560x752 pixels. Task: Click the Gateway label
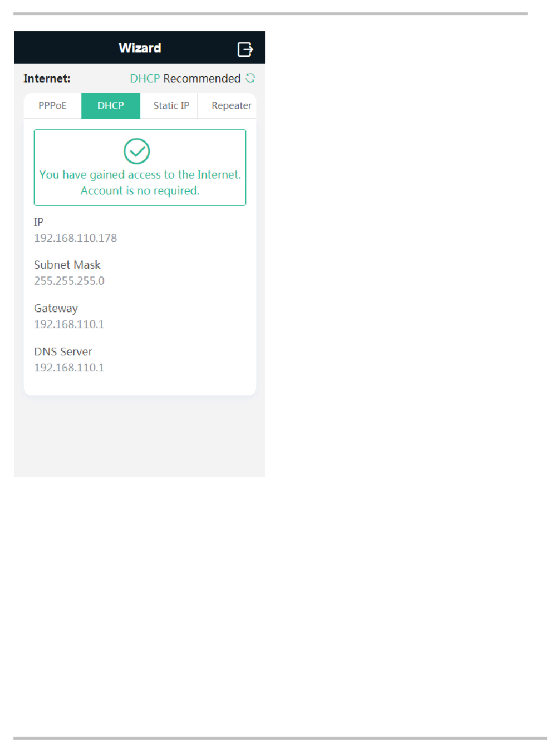pyautogui.click(x=56, y=308)
